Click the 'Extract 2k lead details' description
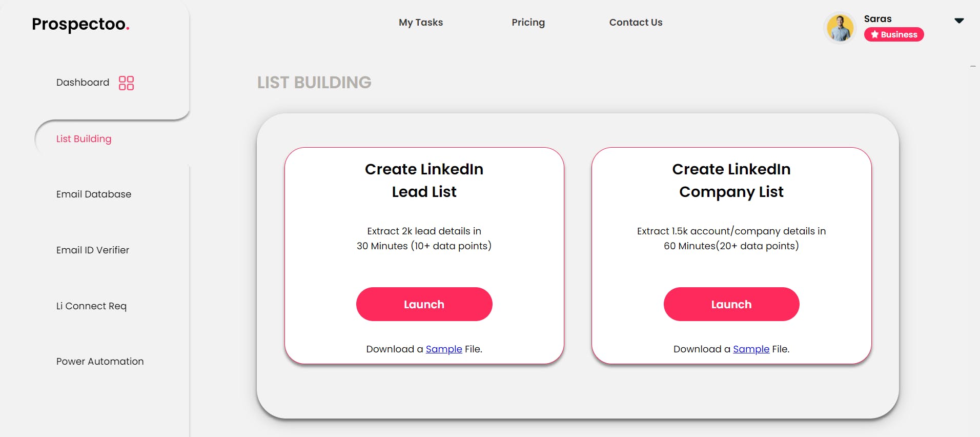This screenshot has height=437, width=980. (424, 239)
